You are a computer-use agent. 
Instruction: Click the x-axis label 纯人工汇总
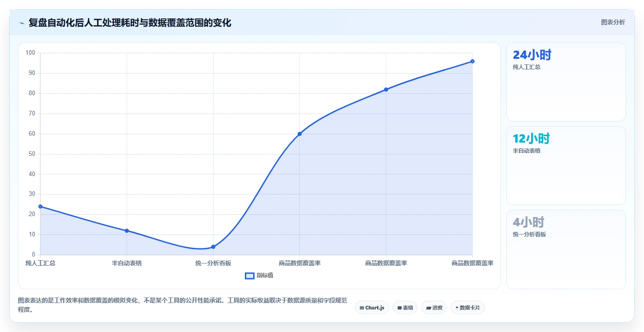click(41, 263)
